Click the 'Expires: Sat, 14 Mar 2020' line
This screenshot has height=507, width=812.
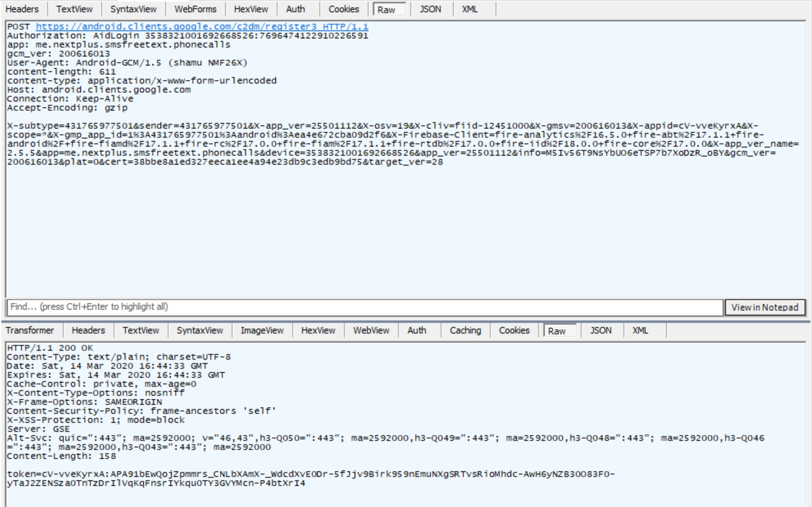116,375
